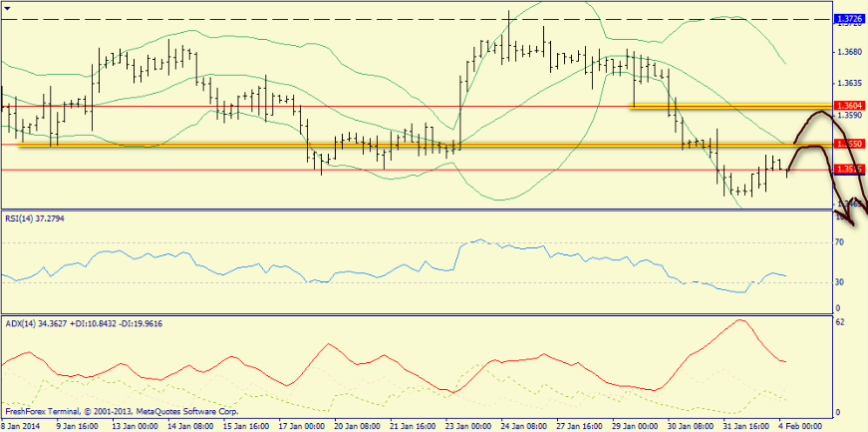Click the RSI 70 level value

839,242
